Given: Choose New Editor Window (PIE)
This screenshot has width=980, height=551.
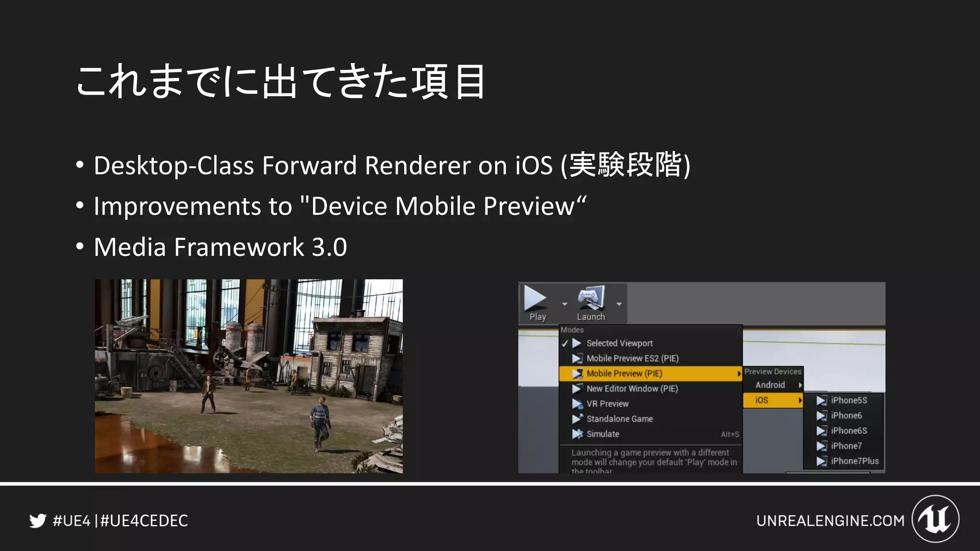Looking at the screenshot, I should (651, 389).
